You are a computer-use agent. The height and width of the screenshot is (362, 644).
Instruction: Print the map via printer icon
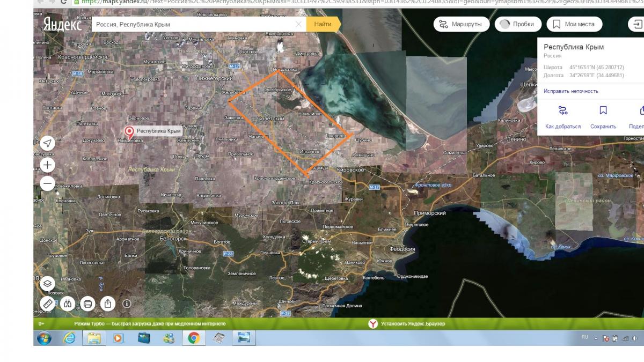point(87,304)
